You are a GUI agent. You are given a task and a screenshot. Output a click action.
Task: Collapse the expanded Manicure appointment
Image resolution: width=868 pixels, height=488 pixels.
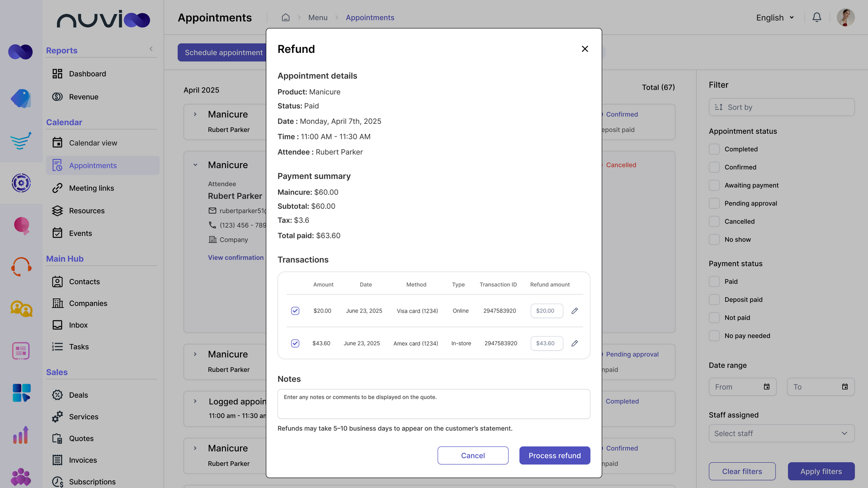(x=195, y=164)
